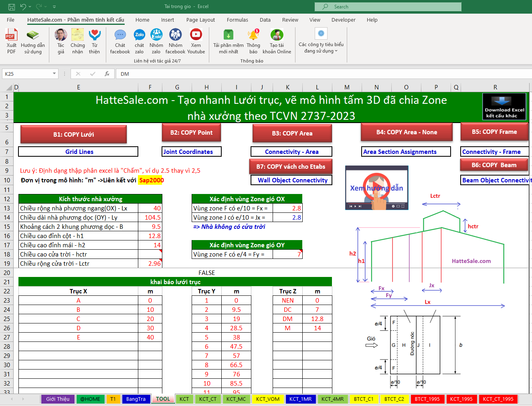Select cell with value 104.5

(x=150, y=217)
